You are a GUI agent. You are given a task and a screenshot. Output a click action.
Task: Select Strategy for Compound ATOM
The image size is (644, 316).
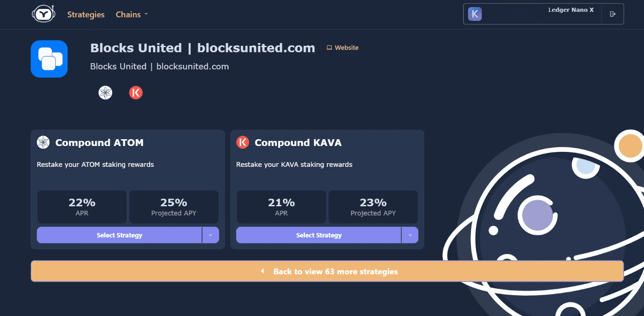point(119,235)
